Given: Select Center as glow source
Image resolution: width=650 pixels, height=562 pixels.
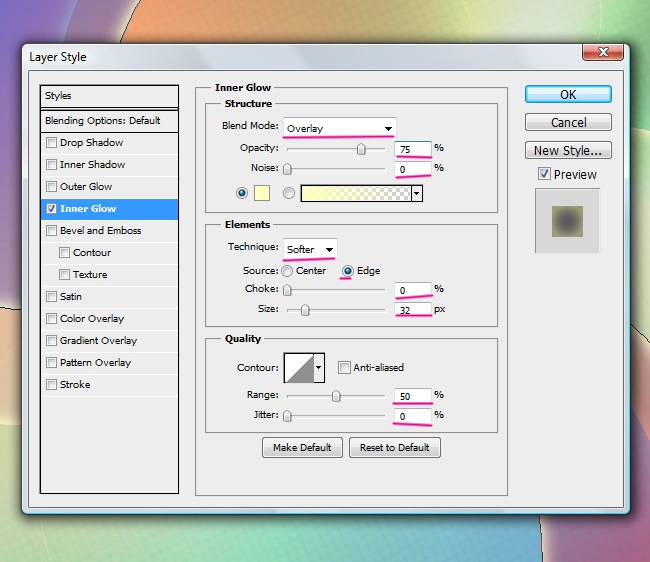Looking at the screenshot, I should point(287,271).
